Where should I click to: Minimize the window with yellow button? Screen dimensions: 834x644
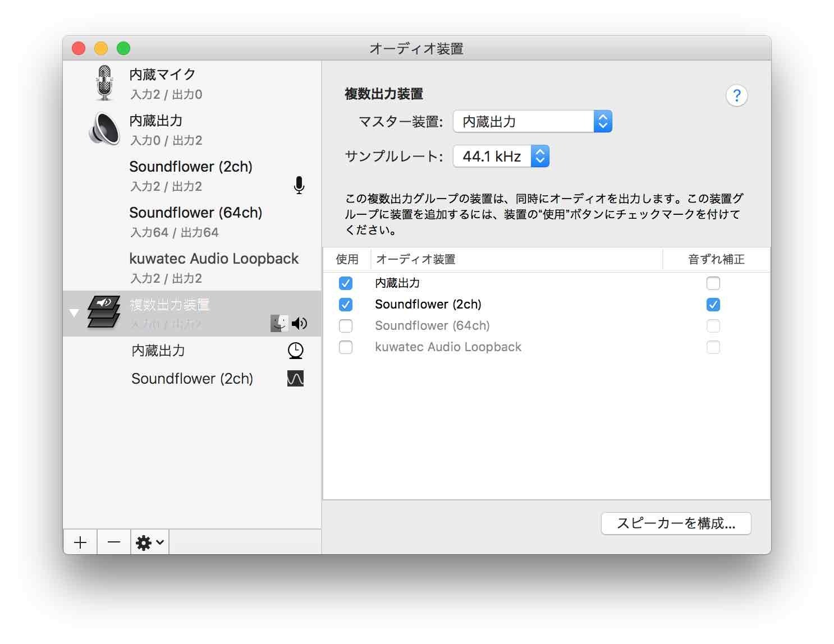point(101,48)
